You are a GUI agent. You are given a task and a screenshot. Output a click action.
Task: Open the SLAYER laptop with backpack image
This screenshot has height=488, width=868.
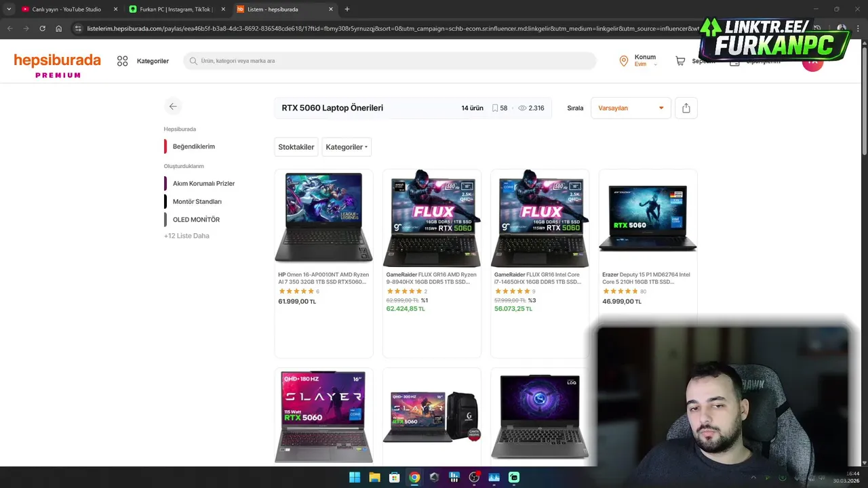pyautogui.click(x=432, y=416)
